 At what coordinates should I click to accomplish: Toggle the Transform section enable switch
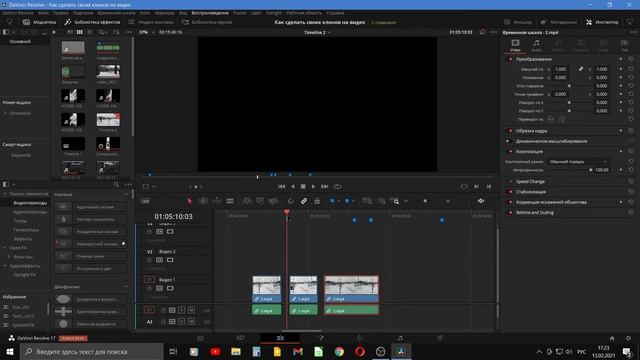tap(510, 59)
